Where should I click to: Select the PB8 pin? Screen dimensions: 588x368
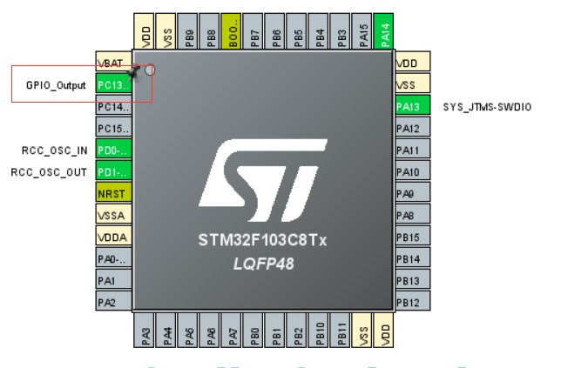coord(209,31)
